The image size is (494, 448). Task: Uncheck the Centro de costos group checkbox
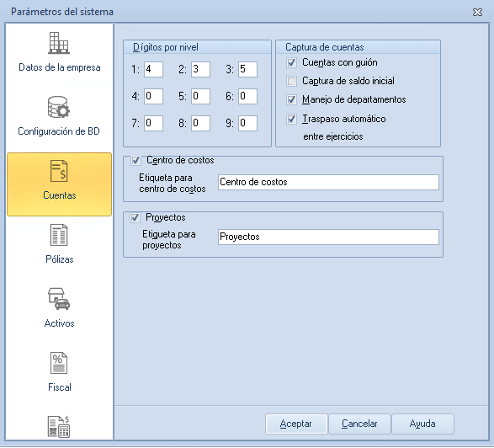tap(135, 161)
